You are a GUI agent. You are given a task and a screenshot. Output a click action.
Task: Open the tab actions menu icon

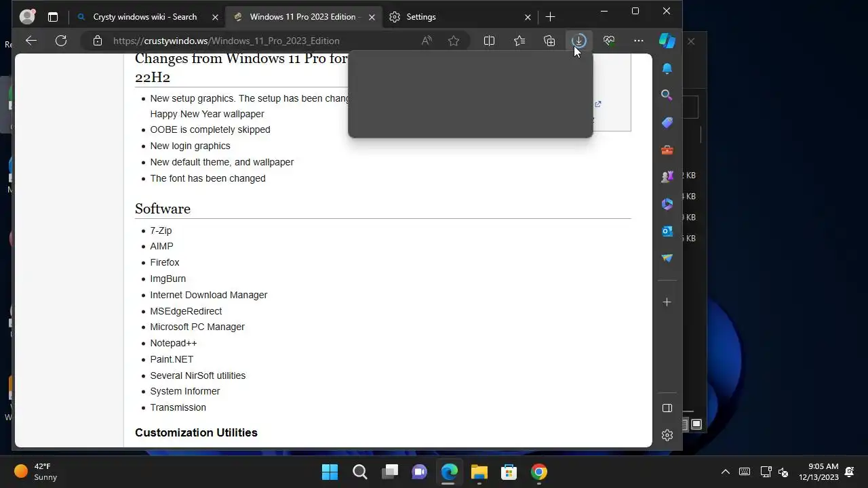tap(53, 17)
